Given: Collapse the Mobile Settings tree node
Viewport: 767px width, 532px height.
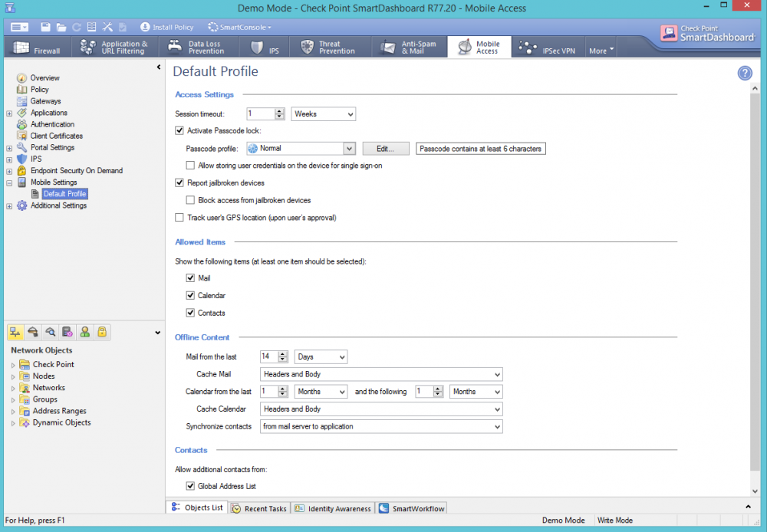Looking at the screenshot, I should pyautogui.click(x=9, y=183).
